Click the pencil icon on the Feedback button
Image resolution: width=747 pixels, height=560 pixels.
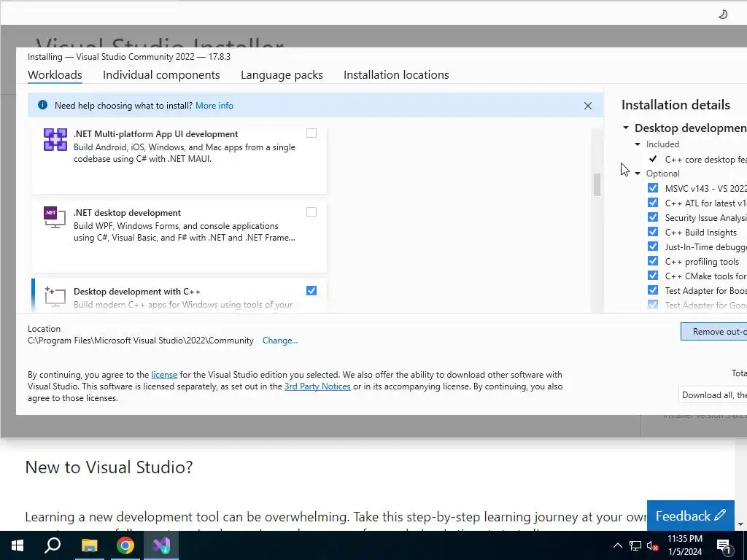click(x=720, y=516)
